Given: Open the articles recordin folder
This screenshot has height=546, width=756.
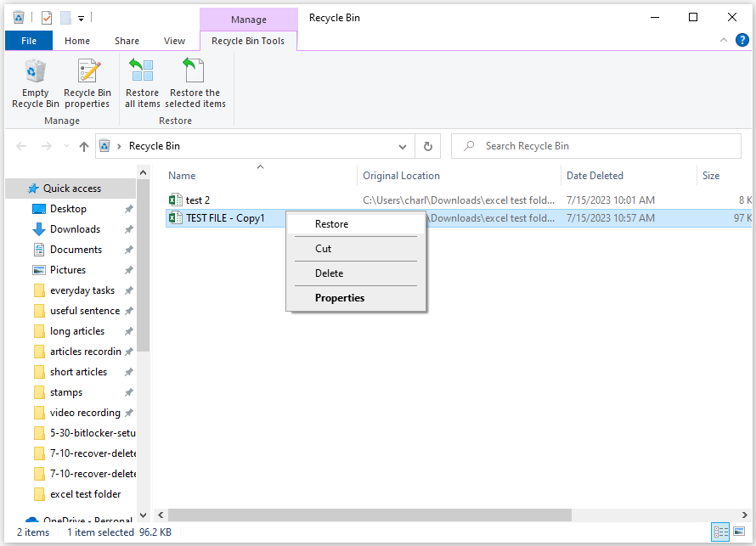Looking at the screenshot, I should pyautogui.click(x=85, y=352).
